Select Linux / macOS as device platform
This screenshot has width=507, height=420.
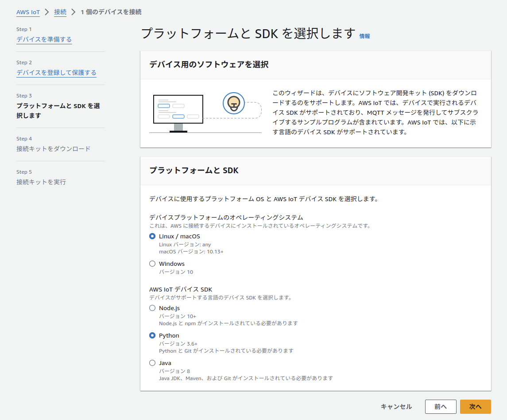click(152, 237)
